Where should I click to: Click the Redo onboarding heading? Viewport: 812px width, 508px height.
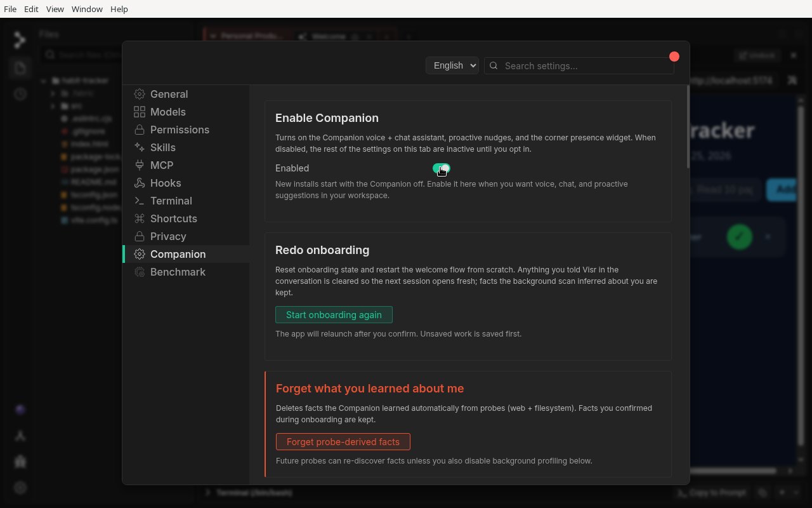(x=322, y=250)
